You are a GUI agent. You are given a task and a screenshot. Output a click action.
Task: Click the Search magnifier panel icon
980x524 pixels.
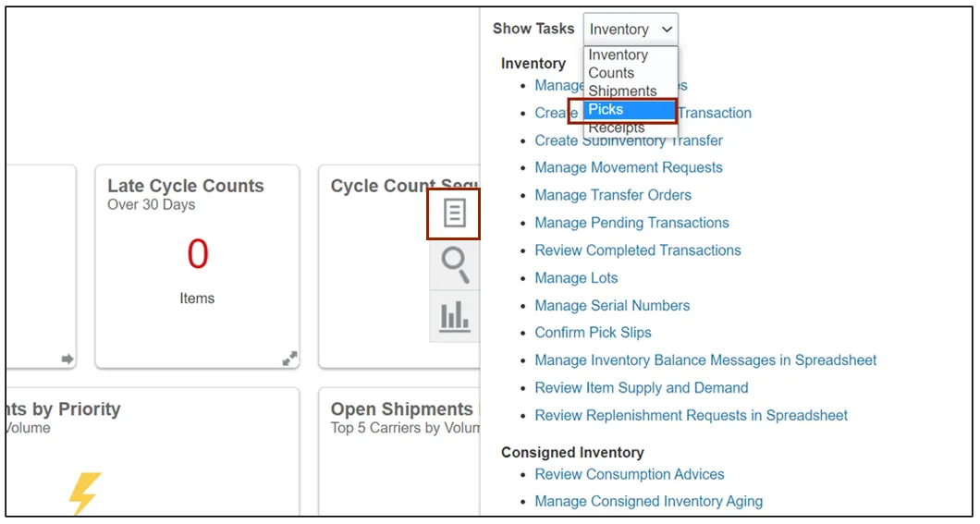coord(454,266)
